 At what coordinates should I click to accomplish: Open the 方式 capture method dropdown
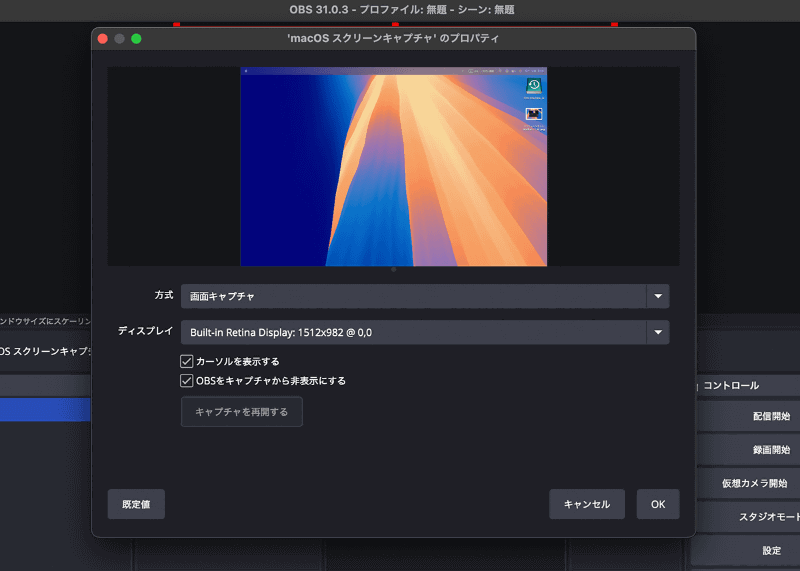click(x=425, y=296)
